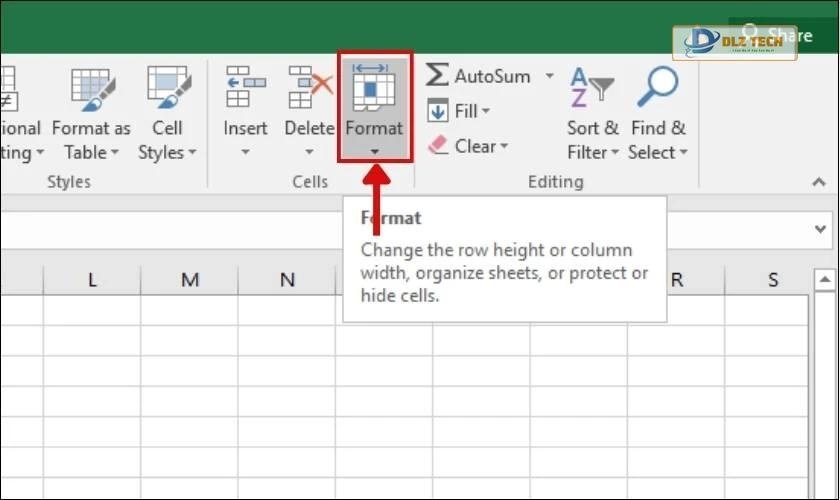840x500 pixels.
Task: Select column S header
Action: tap(773, 280)
